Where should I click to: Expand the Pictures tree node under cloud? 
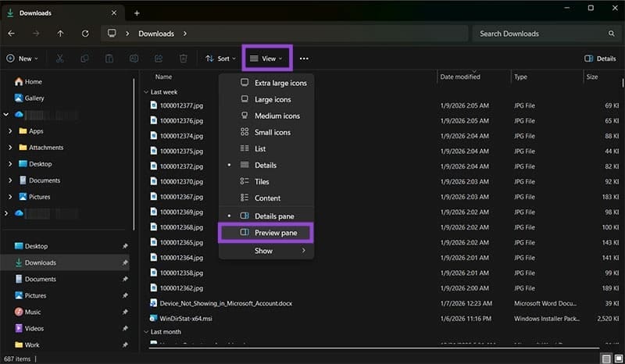click(10, 197)
